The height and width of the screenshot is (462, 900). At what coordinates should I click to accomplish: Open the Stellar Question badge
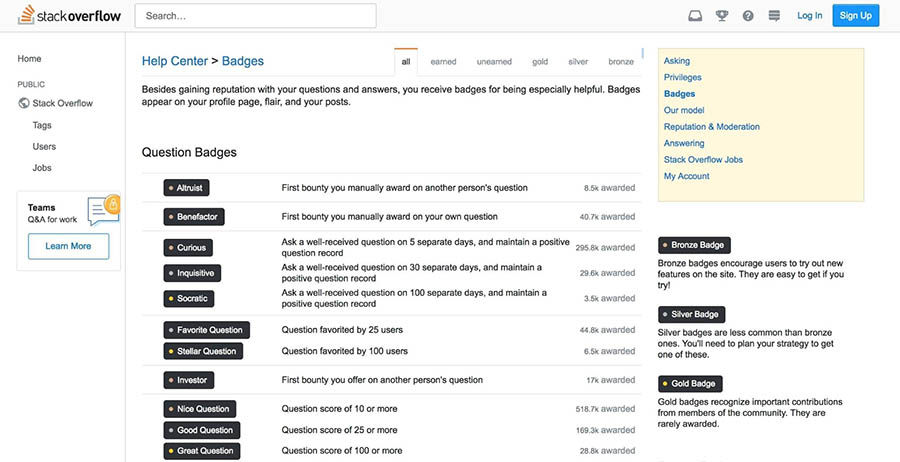tap(204, 351)
